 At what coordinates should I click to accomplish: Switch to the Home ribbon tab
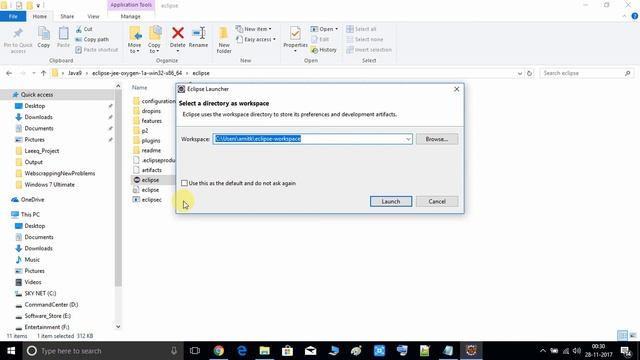[40, 16]
